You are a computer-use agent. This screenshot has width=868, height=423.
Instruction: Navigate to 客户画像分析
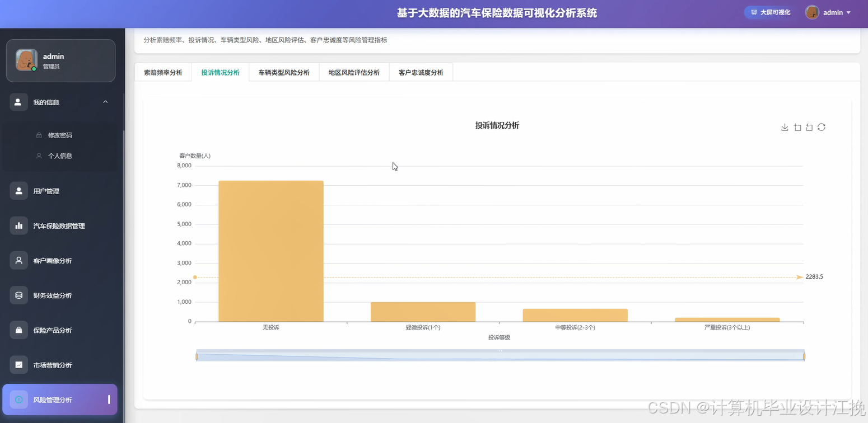60,260
